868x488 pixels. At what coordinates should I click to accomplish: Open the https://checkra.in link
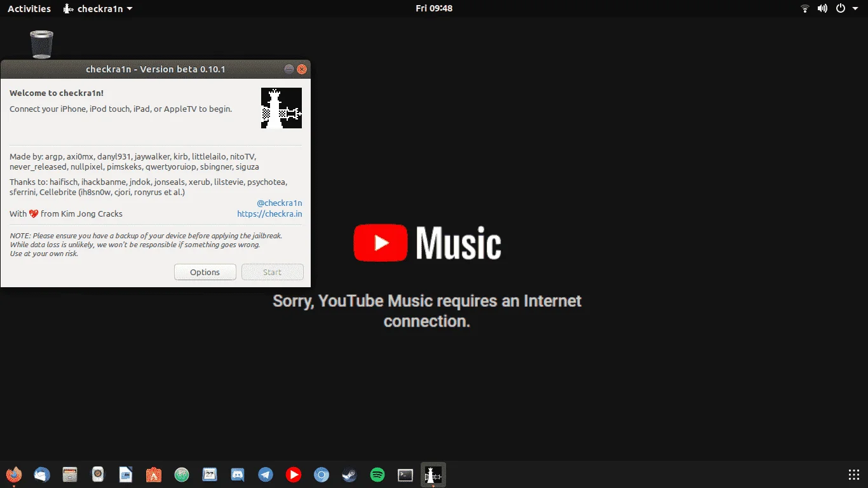tap(269, 214)
